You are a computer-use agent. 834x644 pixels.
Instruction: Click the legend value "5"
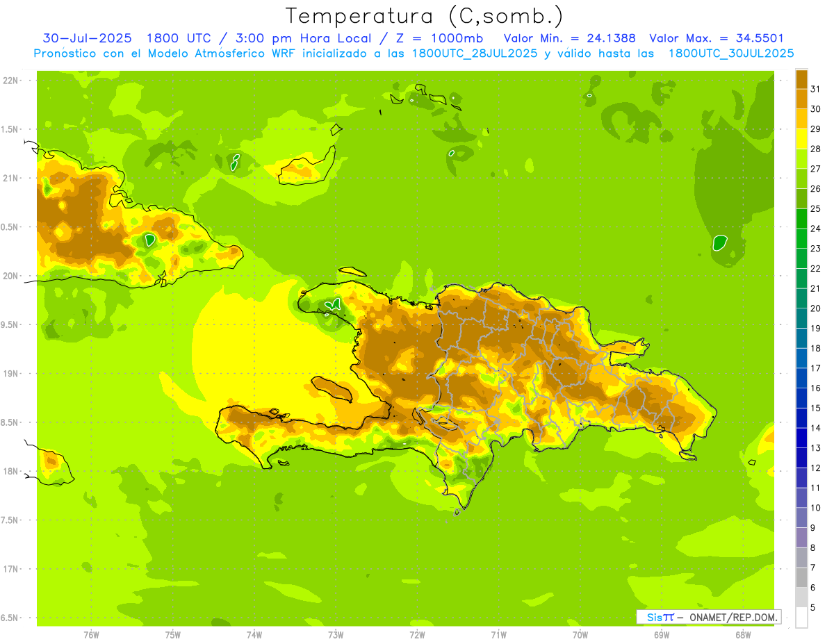tap(813, 608)
